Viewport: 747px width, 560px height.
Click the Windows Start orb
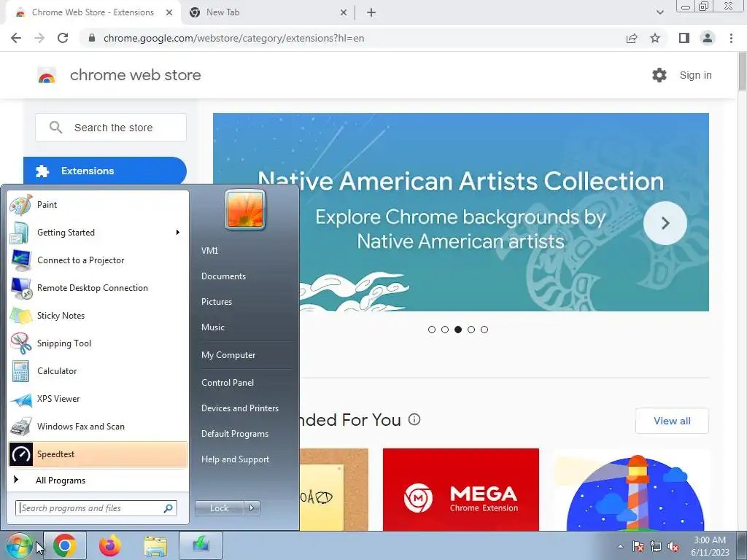pyautogui.click(x=19, y=545)
